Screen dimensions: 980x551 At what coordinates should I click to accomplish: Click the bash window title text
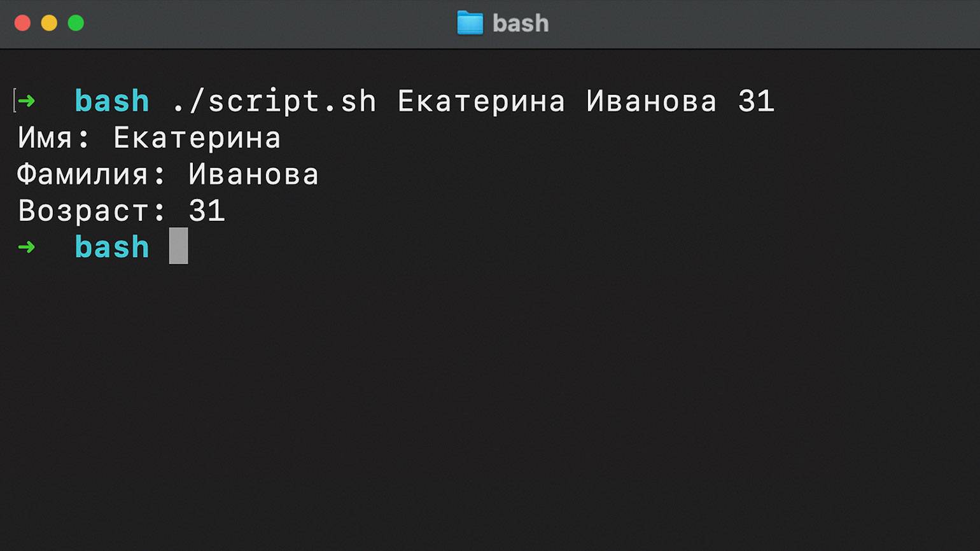tap(521, 24)
